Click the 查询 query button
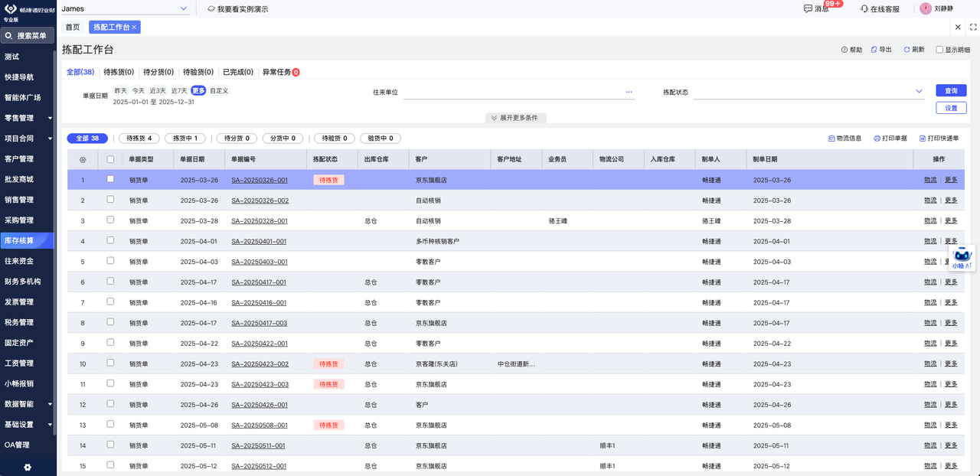 coord(951,90)
